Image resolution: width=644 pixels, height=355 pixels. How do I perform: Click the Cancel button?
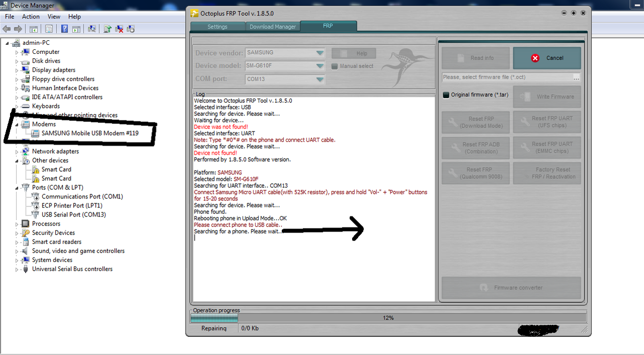pyautogui.click(x=547, y=58)
